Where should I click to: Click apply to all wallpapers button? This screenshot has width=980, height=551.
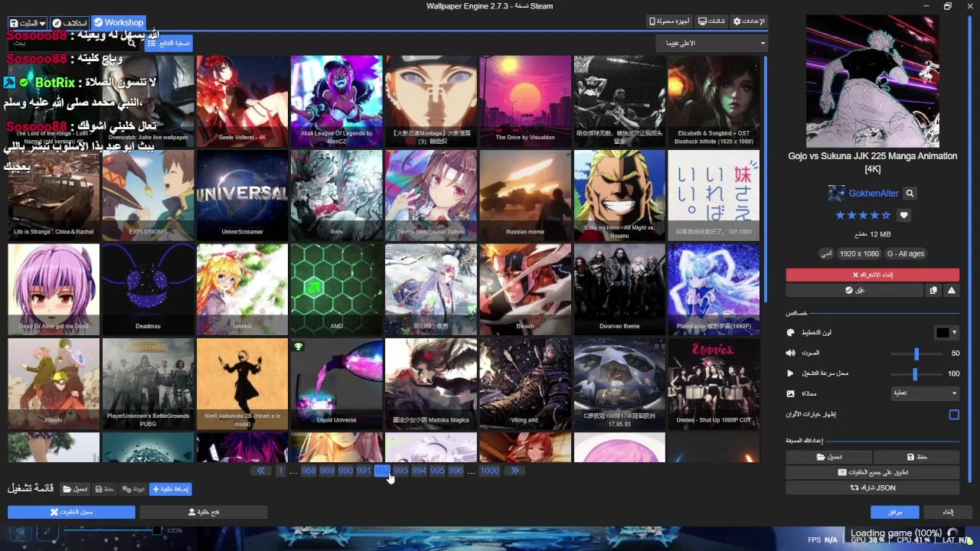(873, 472)
